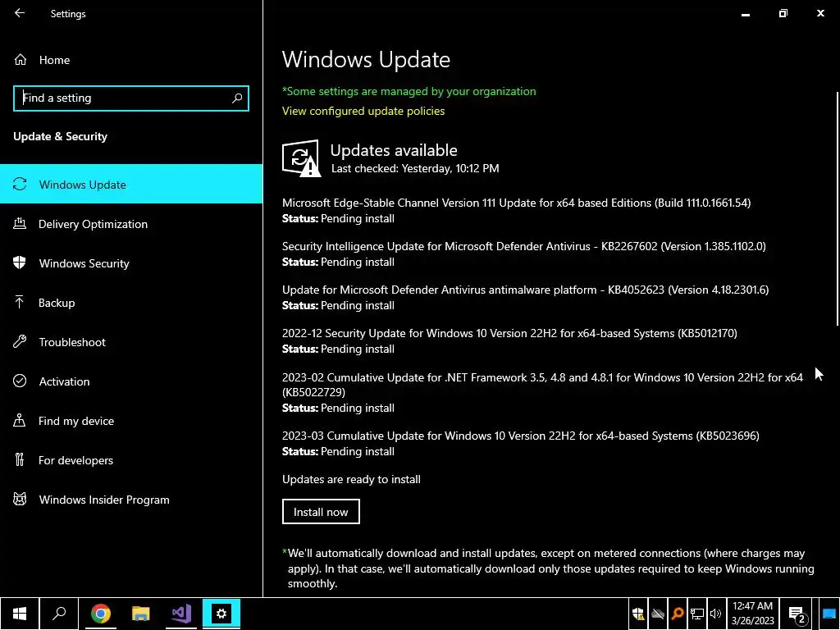This screenshot has height=630, width=840.
Task: Click the orange magnifier tray icon
Action: (x=677, y=614)
